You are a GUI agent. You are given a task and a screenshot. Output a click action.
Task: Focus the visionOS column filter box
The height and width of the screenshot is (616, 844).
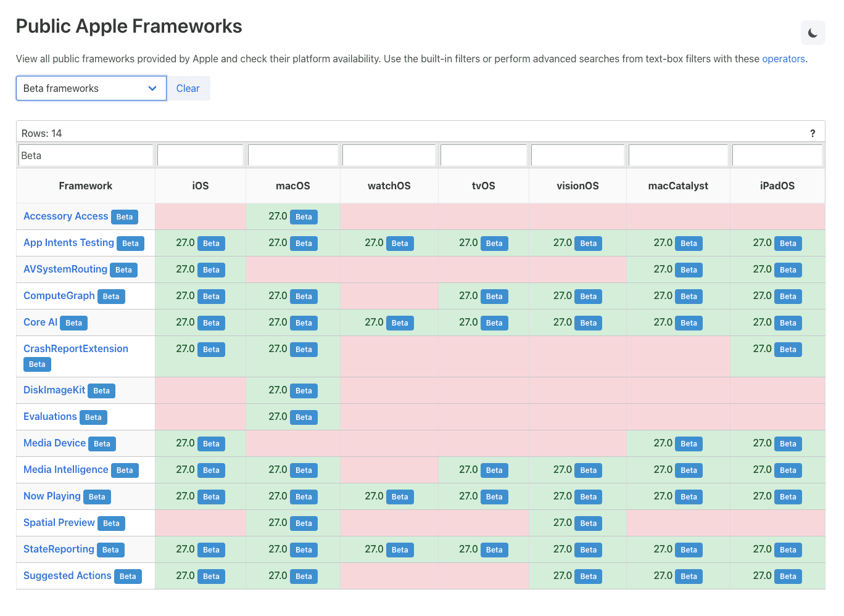578,155
